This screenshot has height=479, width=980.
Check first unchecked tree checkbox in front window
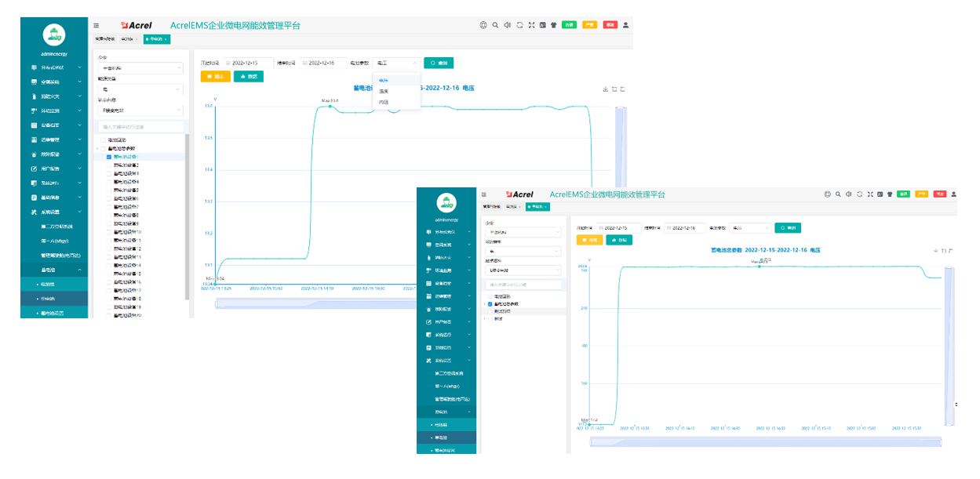click(490, 296)
